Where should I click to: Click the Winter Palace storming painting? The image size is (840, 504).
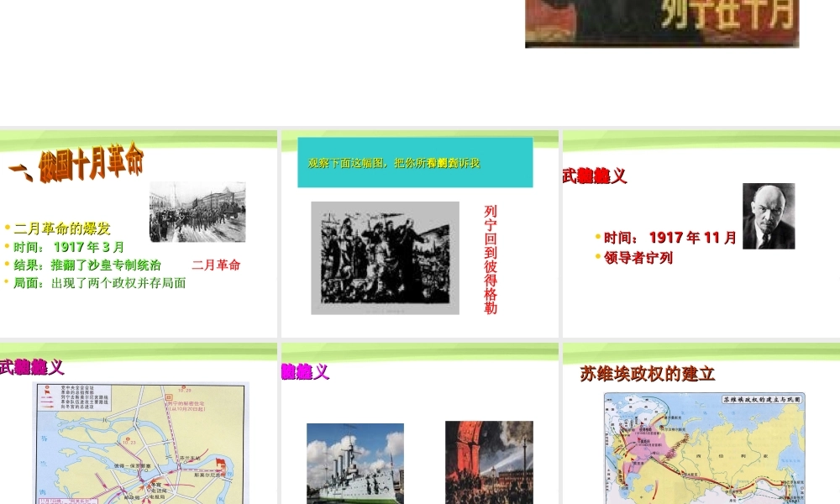[489, 462]
